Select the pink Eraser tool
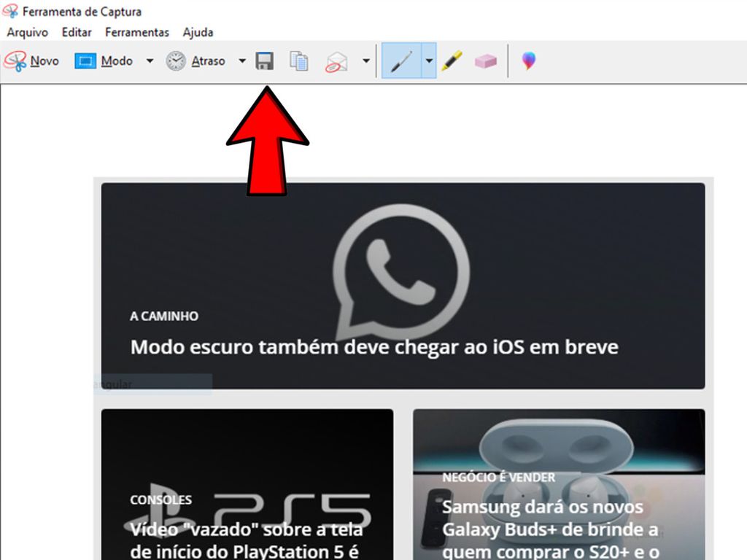 (485, 61)
